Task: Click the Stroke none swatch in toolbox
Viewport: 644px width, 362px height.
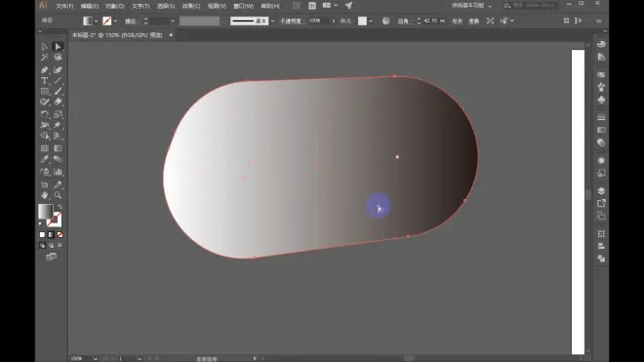Action: click(57, 221)
